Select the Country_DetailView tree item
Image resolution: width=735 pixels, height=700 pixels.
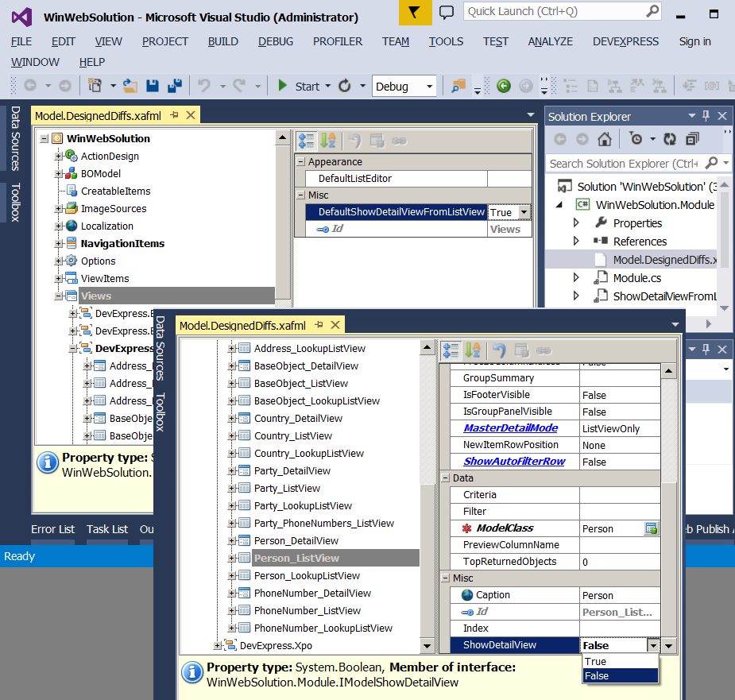click(x=298, y=418)
